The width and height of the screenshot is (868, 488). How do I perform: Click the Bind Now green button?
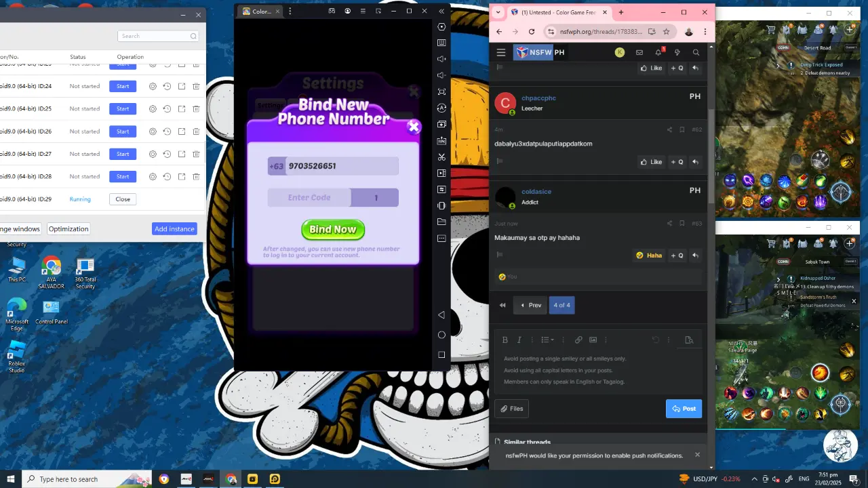333,229
